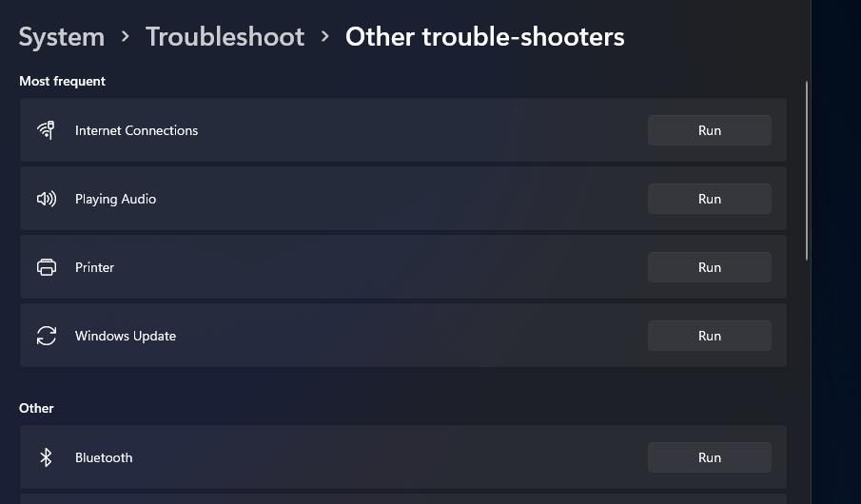Click the chevron after System breadcrumb

[126, 37]
